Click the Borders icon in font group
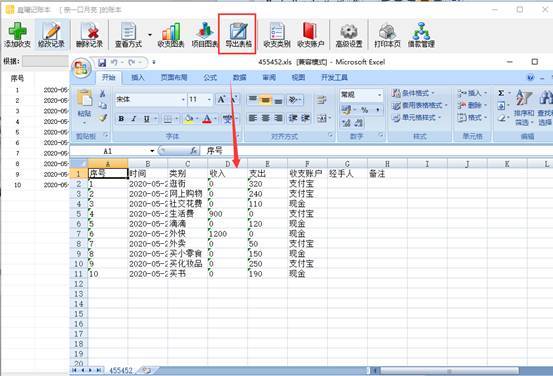This screenshot has width=553, height=376. click(x=168, y=119)
